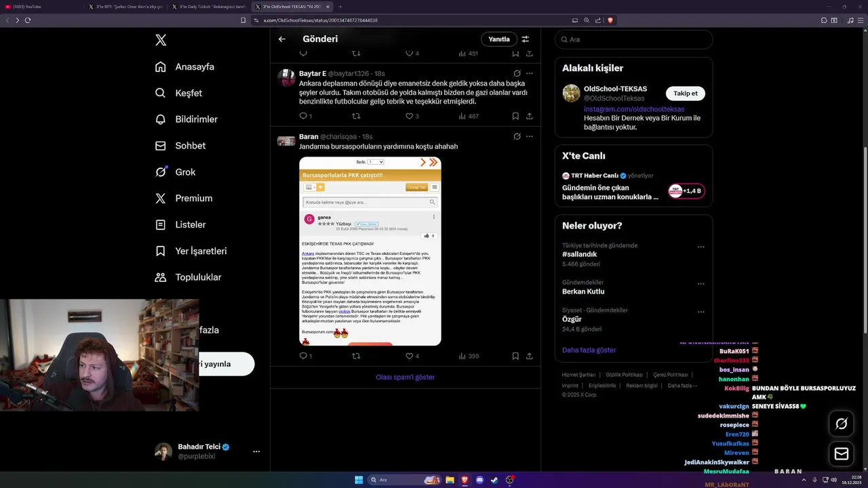
Task: Show Olası spam'i göster replies
Action: click(x=406, y=377)
